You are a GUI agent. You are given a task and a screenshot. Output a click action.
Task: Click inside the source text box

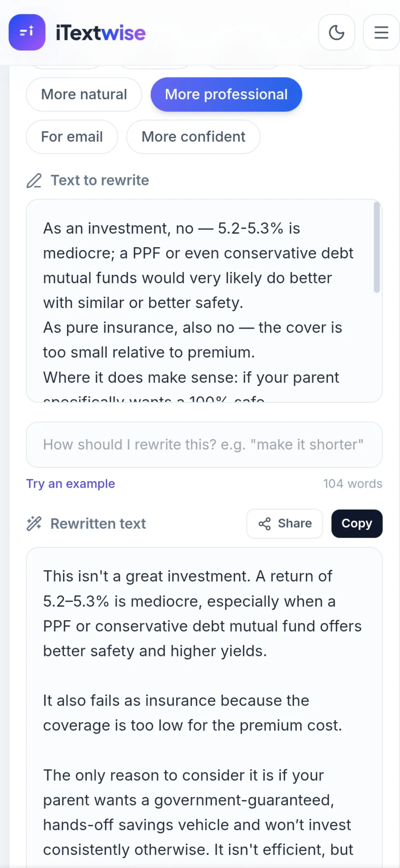point(204,301)
